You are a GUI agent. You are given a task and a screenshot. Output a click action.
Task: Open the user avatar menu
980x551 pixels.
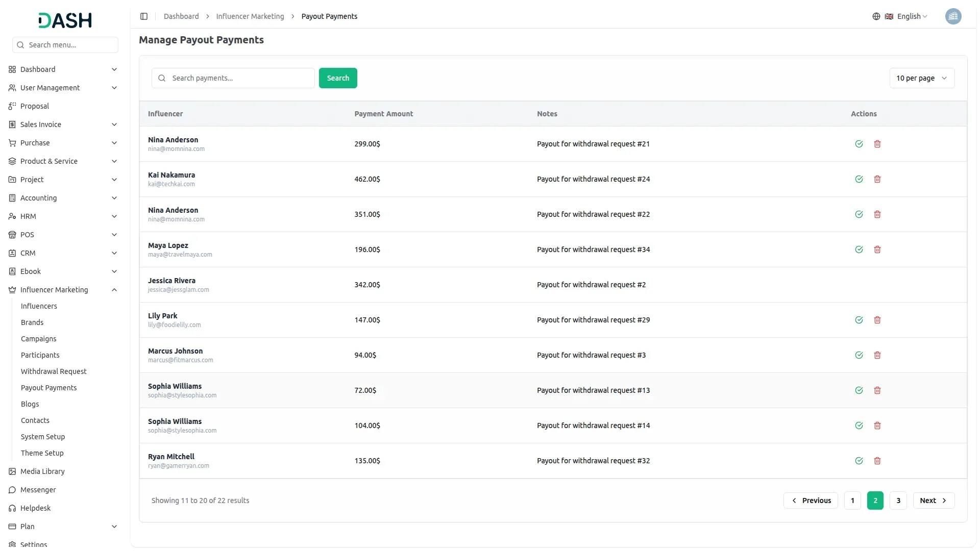tap(953, 16)
